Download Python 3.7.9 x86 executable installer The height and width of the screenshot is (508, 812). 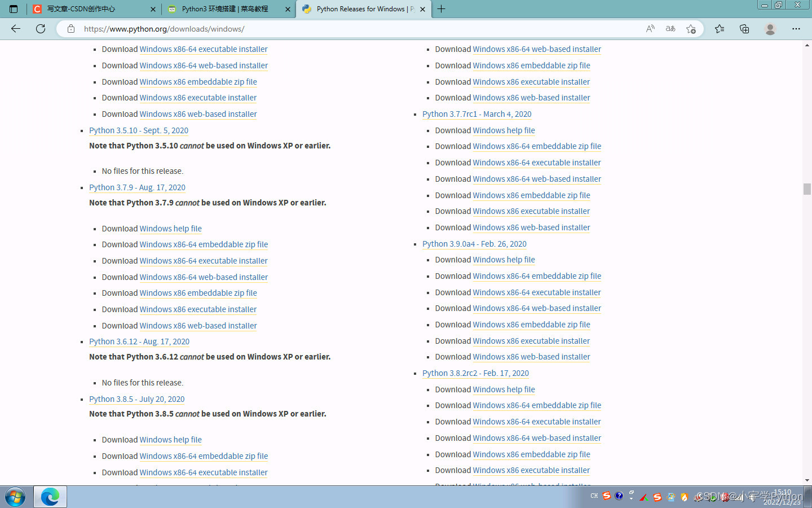point(198,309)
